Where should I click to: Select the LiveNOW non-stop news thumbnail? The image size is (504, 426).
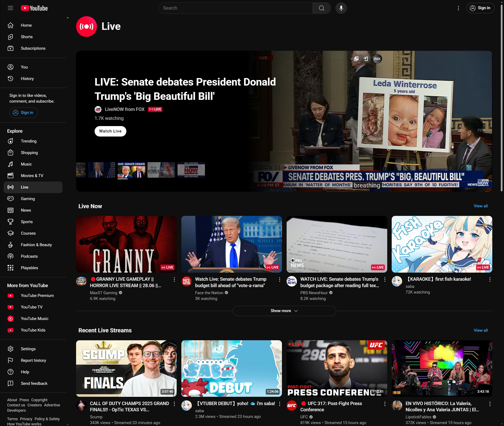click(191, 170)
